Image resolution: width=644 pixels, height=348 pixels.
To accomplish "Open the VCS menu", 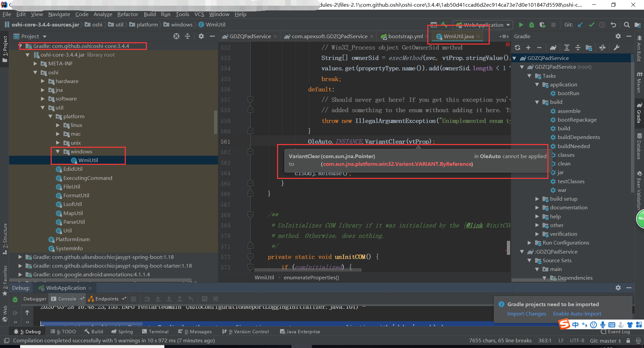I will coord(199,14).
